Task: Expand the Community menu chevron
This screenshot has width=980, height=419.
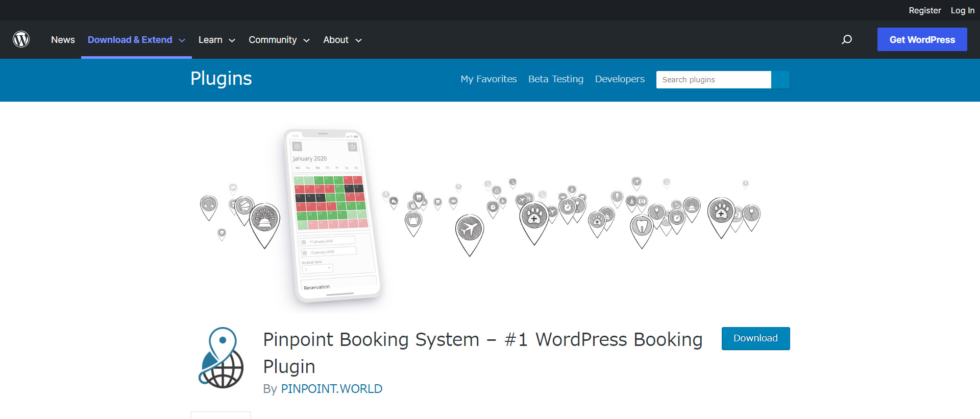Action: click(x=306, y=40)
